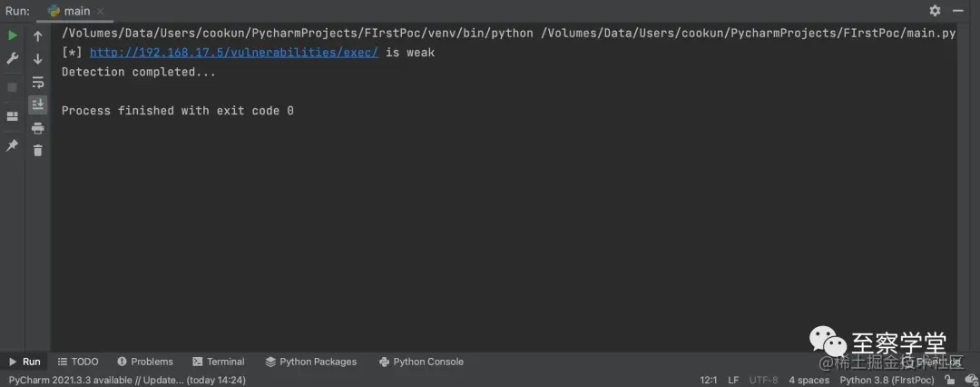Open the Terminal tool window
This screenshot has width=980, height=387.
point(219,362)
